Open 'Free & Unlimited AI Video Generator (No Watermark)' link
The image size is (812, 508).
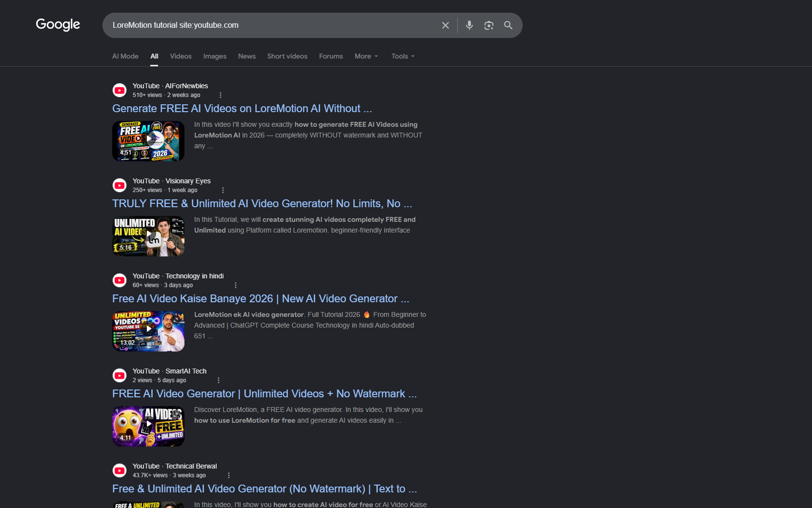tap(264, 488)
